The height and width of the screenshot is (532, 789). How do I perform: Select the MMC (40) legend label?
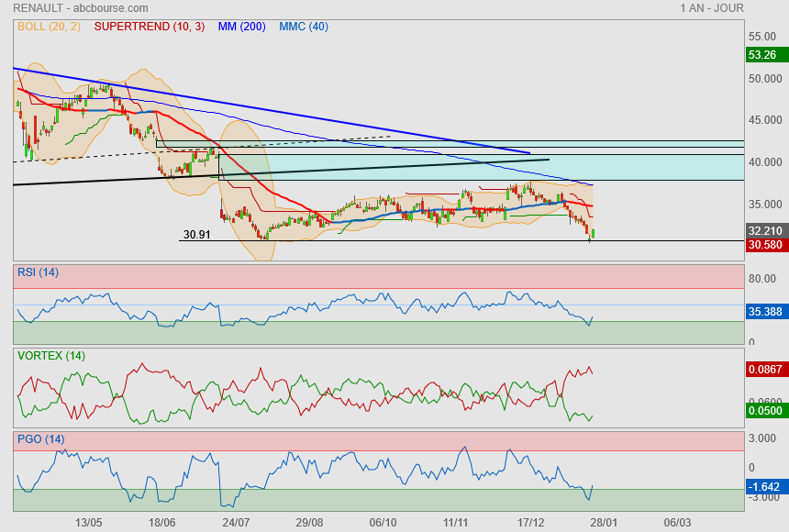304,27
